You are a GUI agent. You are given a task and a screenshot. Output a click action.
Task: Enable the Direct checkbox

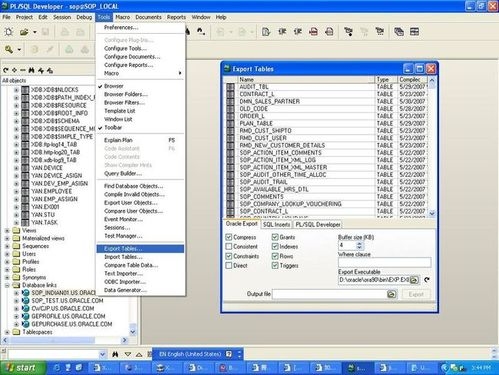(x=229, y=266)
